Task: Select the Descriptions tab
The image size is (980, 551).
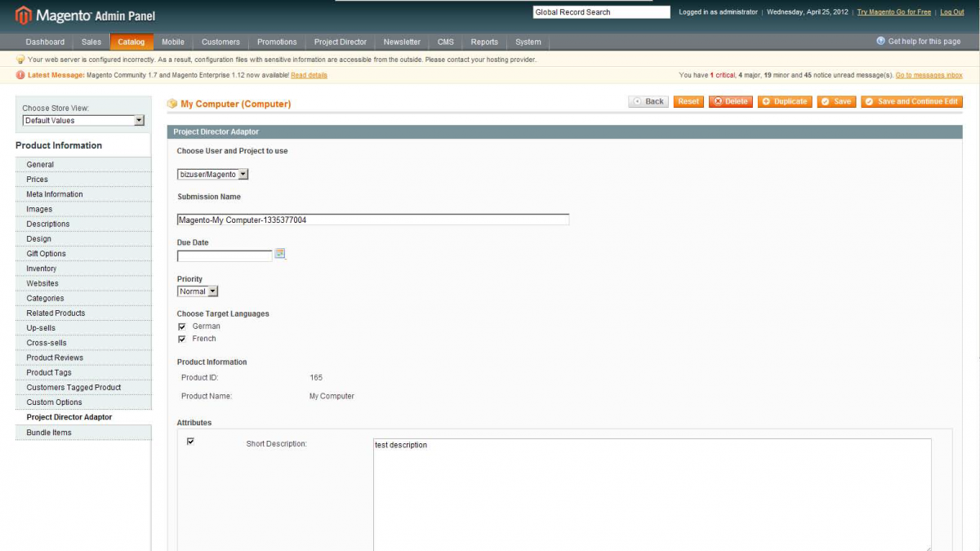Action: click(83, 224)
